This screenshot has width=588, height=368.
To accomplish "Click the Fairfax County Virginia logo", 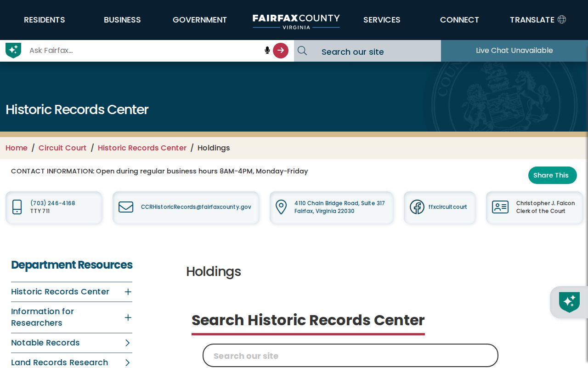I will (296, 21).
